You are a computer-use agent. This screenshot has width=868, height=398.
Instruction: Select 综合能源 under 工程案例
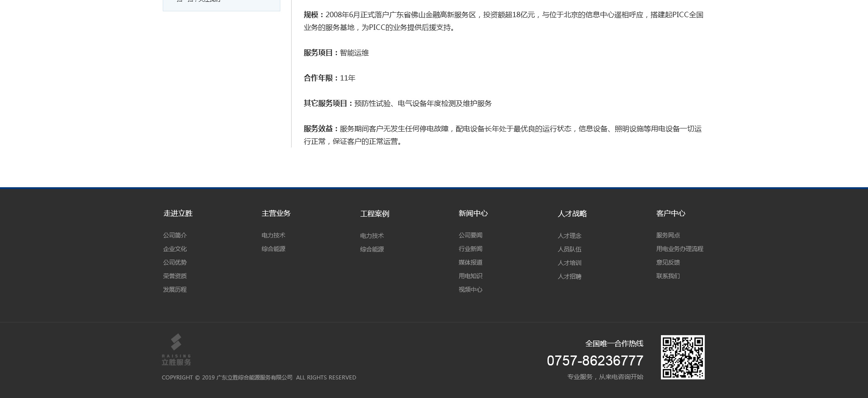tap(372, 249)
